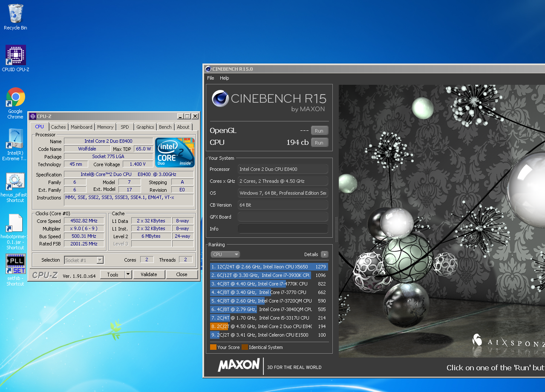The image size is (545, 392).
Task: Click the ranking Details arrow button
Action: click(x=325, y=254)
